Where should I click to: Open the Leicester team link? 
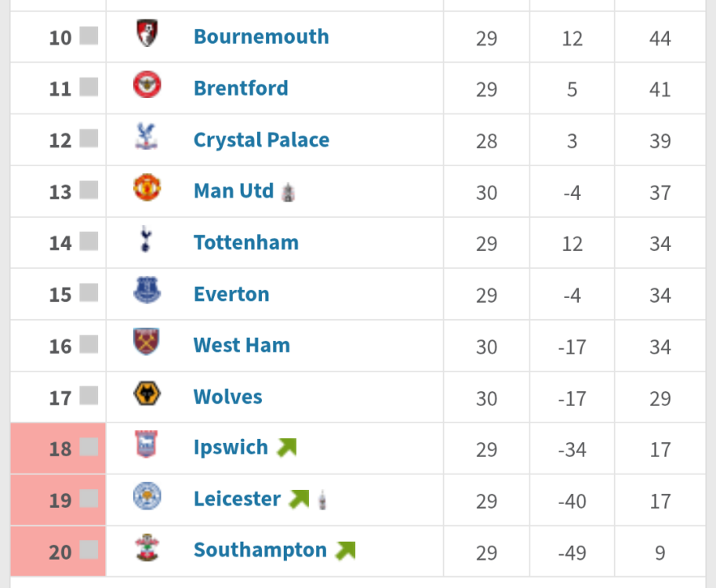[237, 499]
